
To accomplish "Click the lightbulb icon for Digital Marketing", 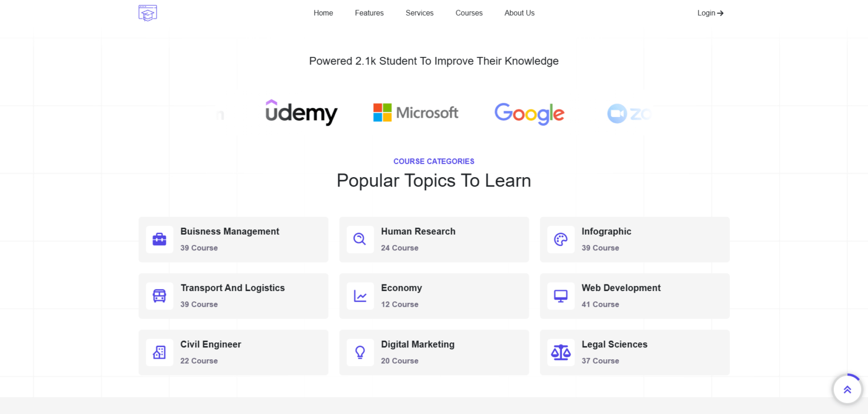I will click(x=360, y=352).
